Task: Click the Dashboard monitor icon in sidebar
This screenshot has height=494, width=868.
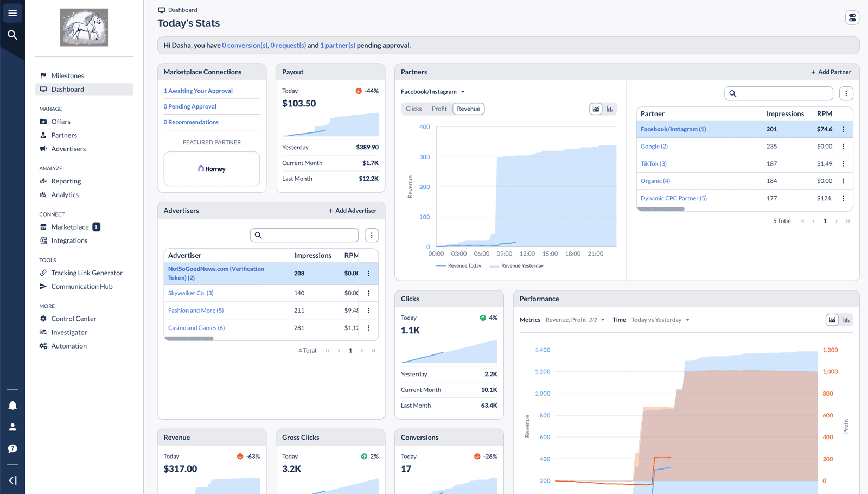Action: [43, 89]
